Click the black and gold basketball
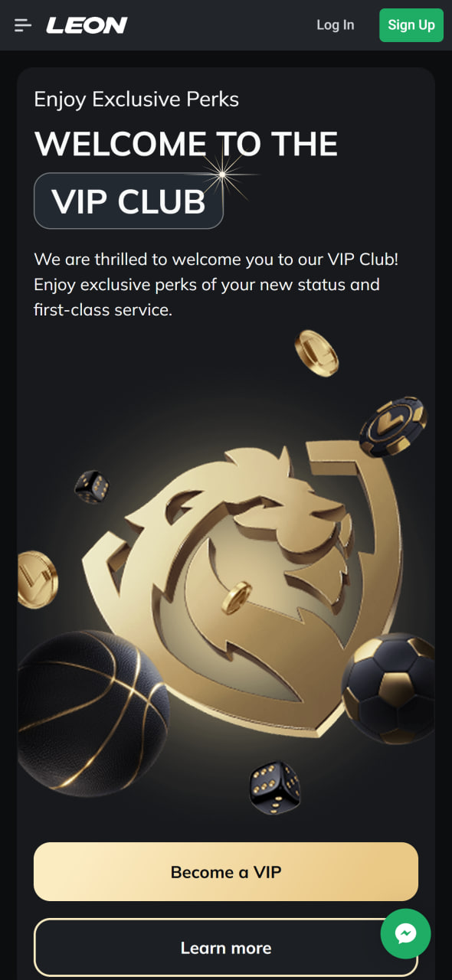Image resolution: width=452 pixels, height=980 pixels. point(92,714)
